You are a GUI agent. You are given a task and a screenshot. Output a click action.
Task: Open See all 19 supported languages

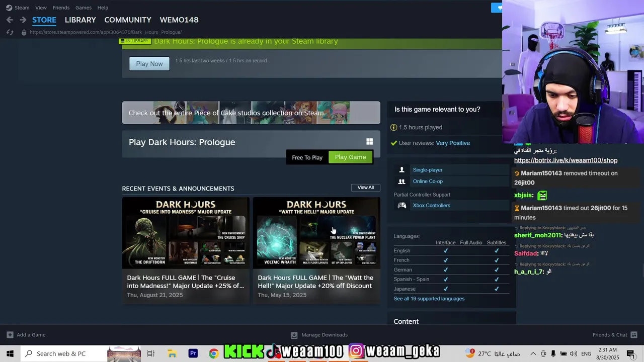click(x=429, y=299)
